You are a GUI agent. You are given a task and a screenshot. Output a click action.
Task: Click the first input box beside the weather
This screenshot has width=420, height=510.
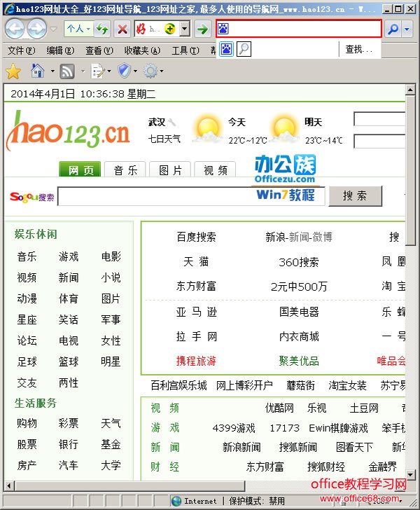[x=379, y=118]
